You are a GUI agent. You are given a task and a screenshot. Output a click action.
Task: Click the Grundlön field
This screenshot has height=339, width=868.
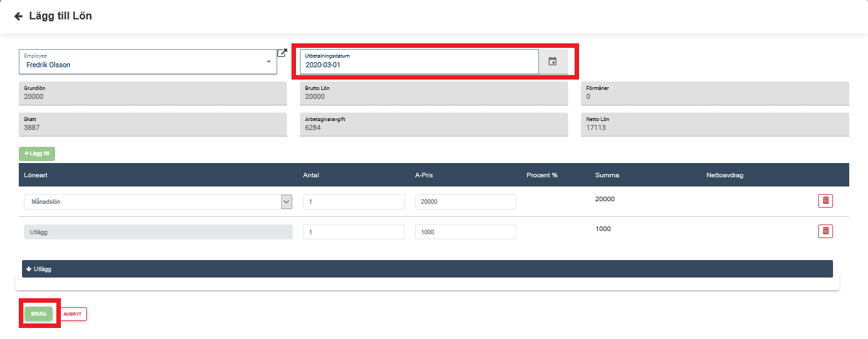pyautogui.click(x=152, y=93)
